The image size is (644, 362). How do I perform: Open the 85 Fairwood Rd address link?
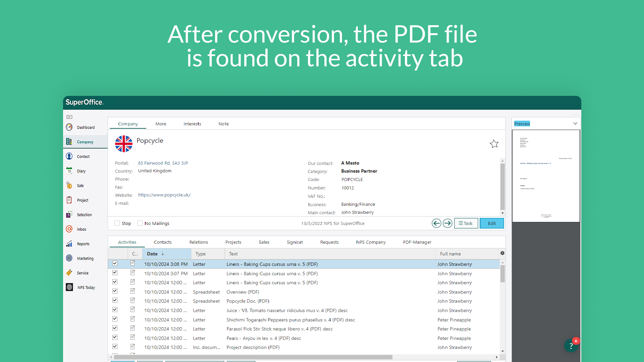[x=163, y=163]
